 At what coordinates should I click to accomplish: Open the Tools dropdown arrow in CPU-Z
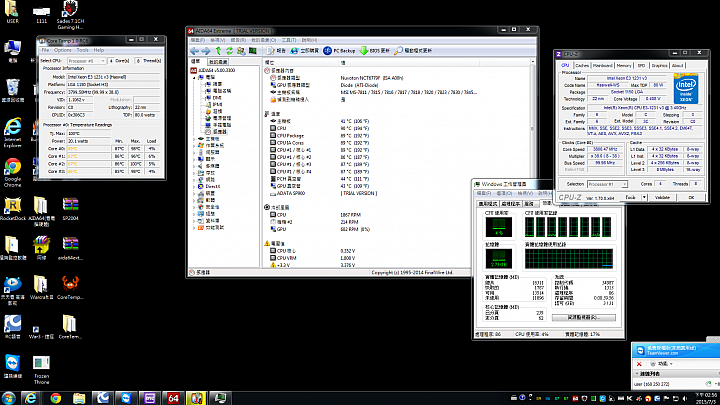tap(644, 197)
